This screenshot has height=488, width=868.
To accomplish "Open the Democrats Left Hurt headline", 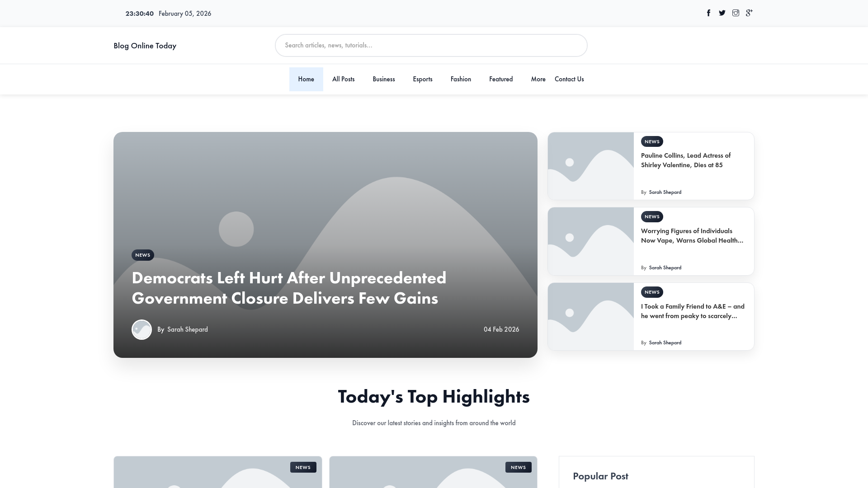I will (289, 288).
